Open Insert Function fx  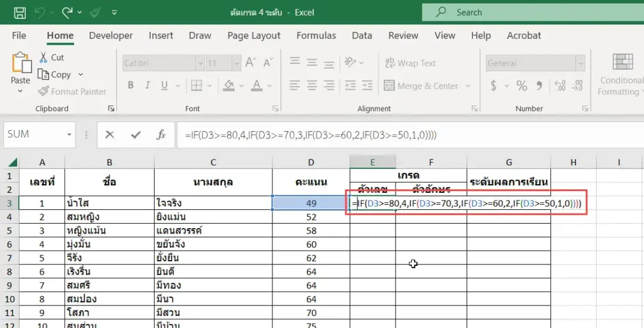161,134
